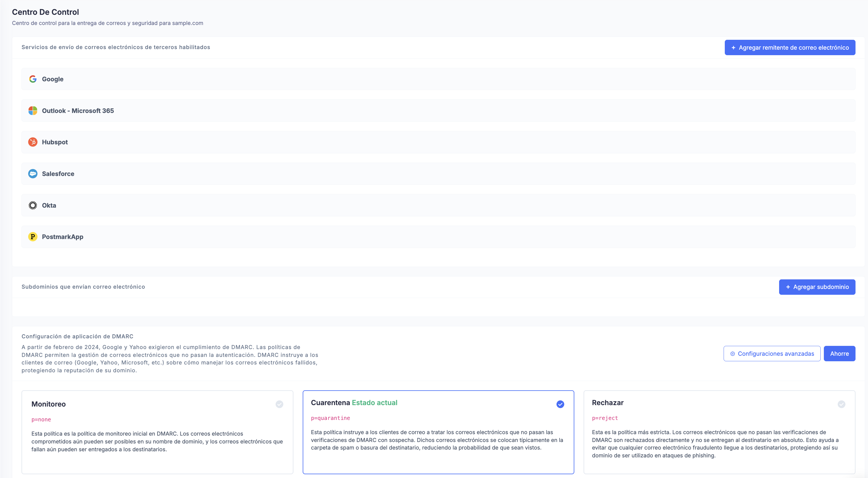Click the p=reject policy code text
The image size is (868, 478).
(x=605, y=418)
